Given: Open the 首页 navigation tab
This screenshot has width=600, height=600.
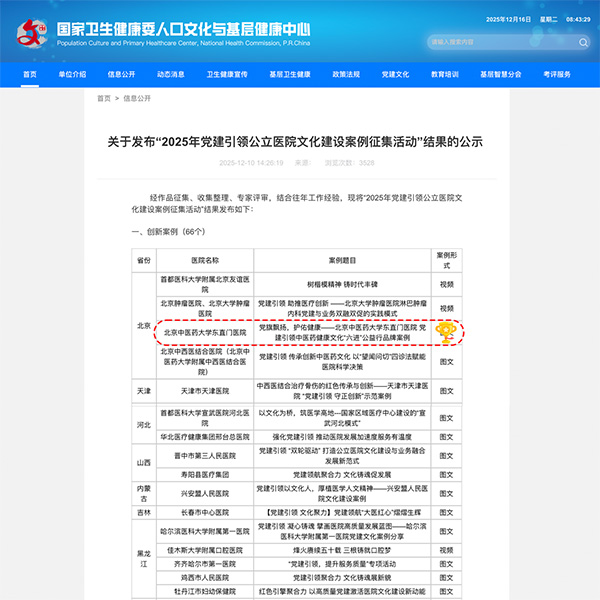Looking at the screenshot, I should click(29, 75).
